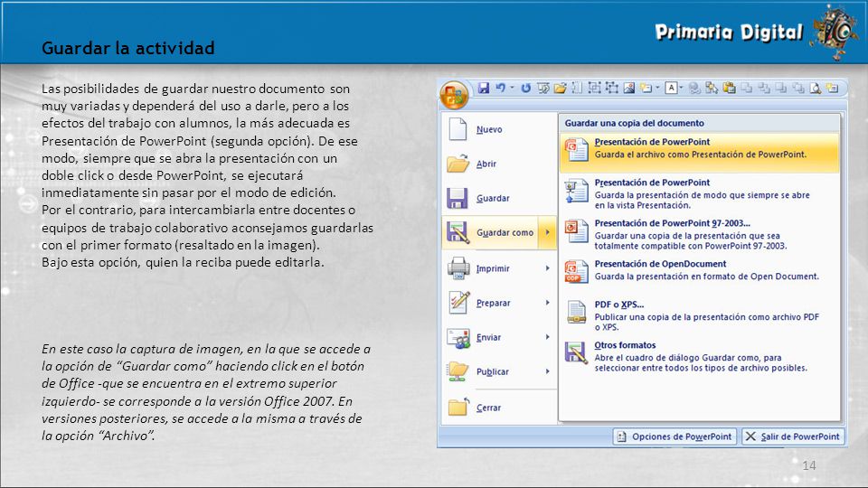Click the New Slide icon next to the picture icon

tap(646, 88)
